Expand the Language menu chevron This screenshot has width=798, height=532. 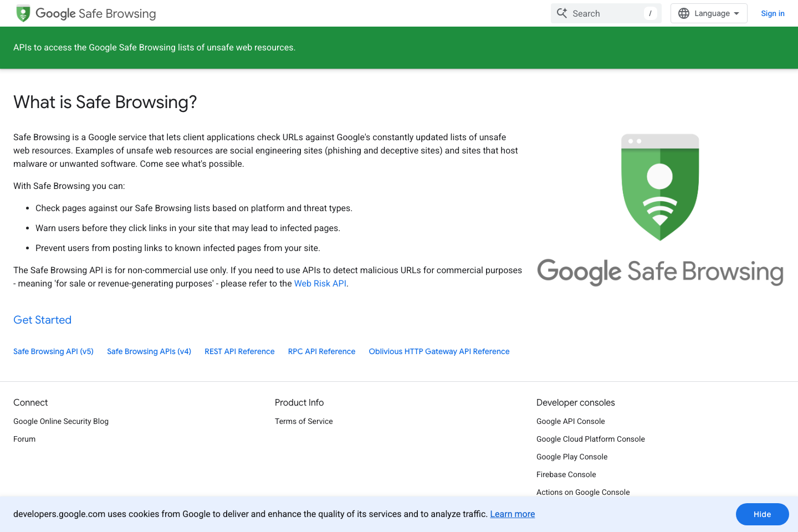click(x=736, y=13)
